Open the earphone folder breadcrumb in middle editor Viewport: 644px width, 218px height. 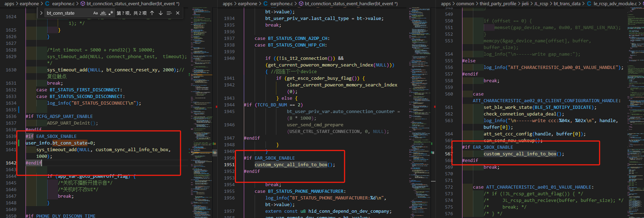pos(248,3)
